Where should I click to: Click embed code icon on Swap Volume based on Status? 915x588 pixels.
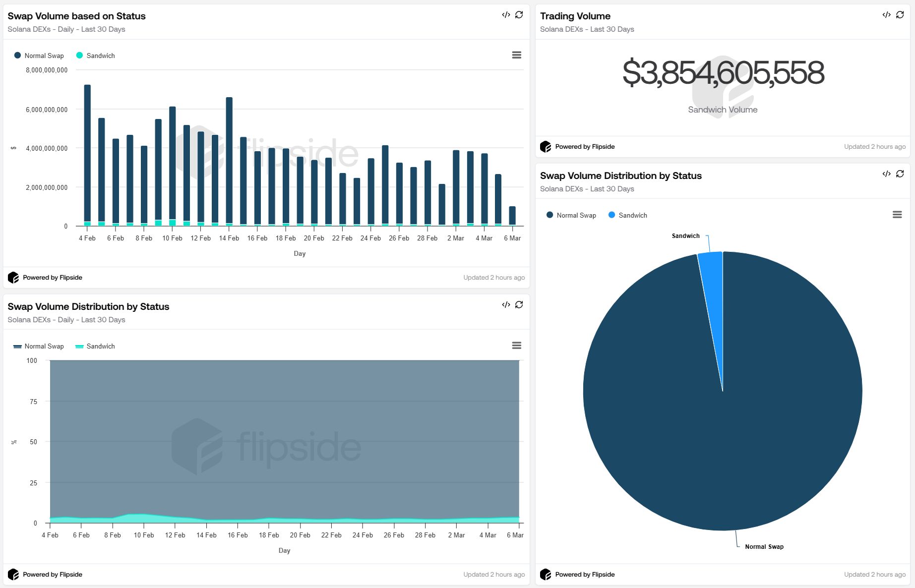point(506,15)
